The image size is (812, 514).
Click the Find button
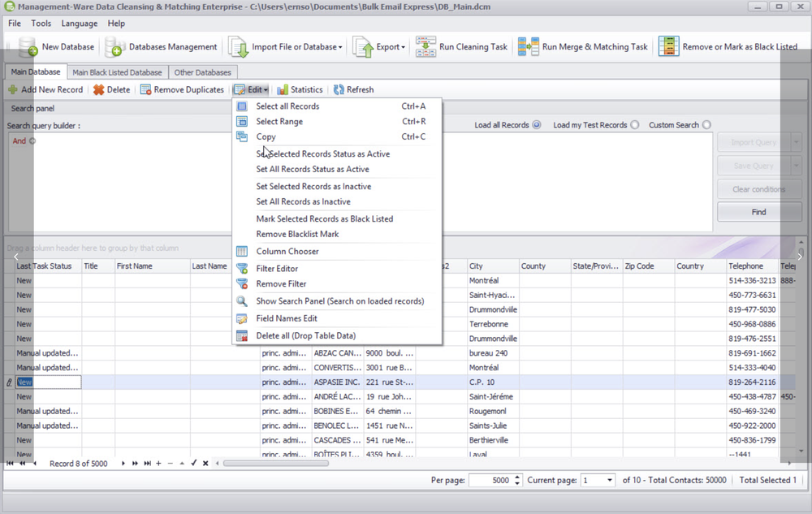coord(759,212)
